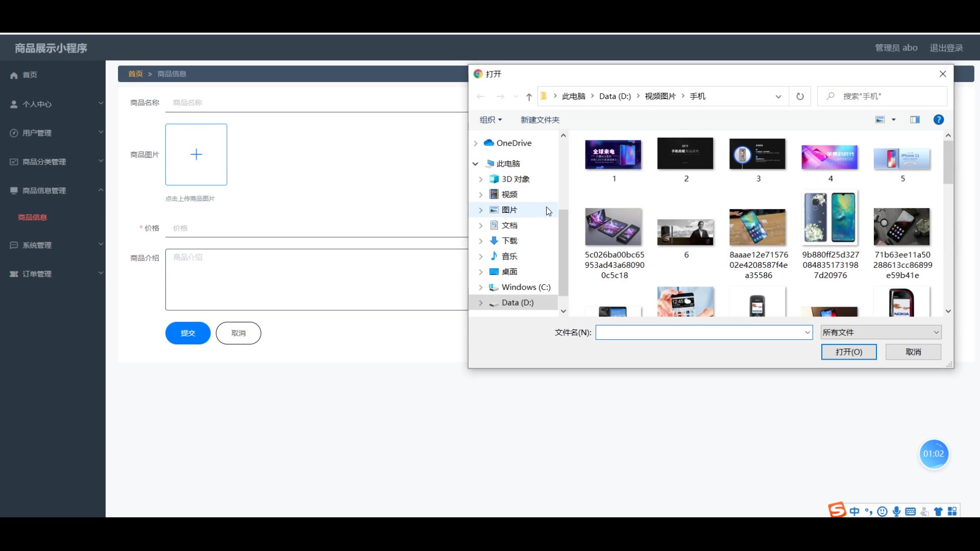Click 视频图片 in the address path
This screenshot has width=980, height=551.
coord(660,96)
